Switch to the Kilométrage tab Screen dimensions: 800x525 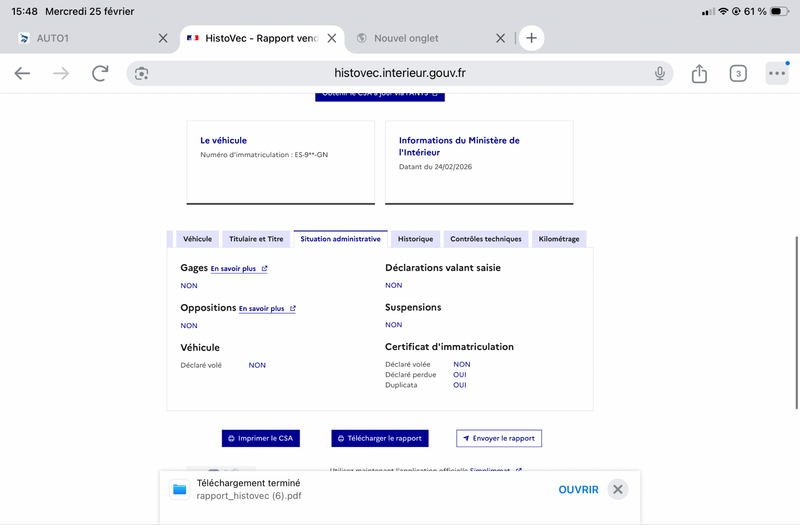point(559,239)
